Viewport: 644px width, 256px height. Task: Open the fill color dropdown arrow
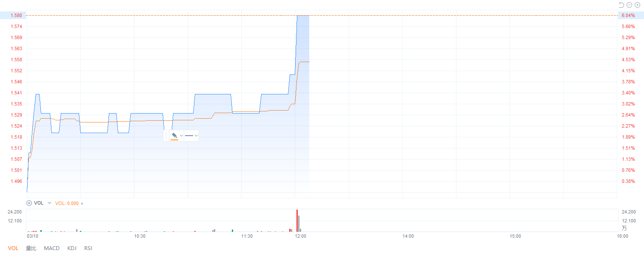click(x=181, y=136)
